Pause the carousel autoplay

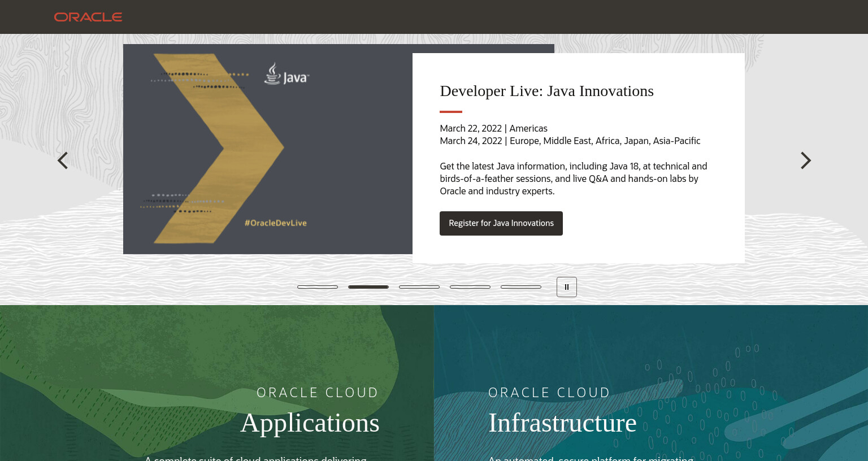click(x=567, y=287)
